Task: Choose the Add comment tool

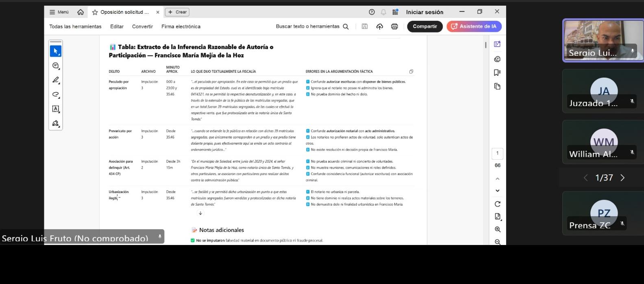Action: coord(56,66)
